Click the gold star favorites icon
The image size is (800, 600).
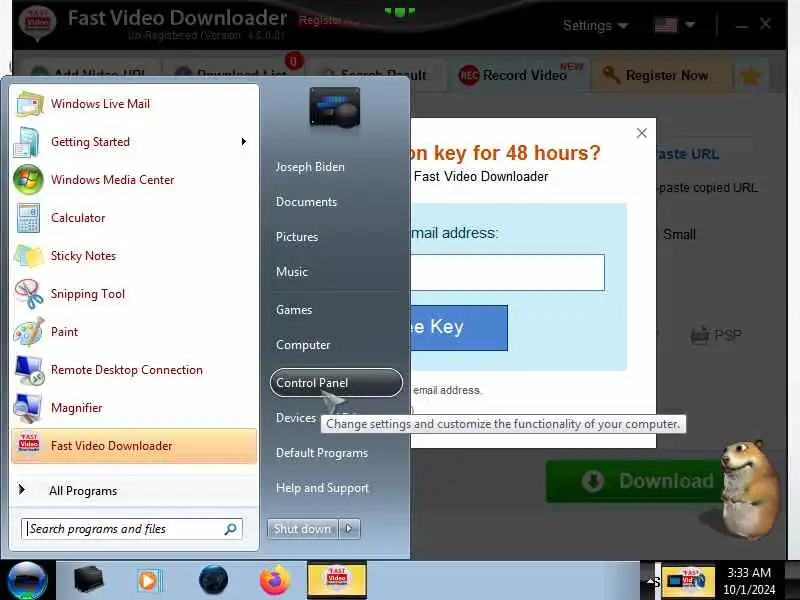(x=751, y=76)
